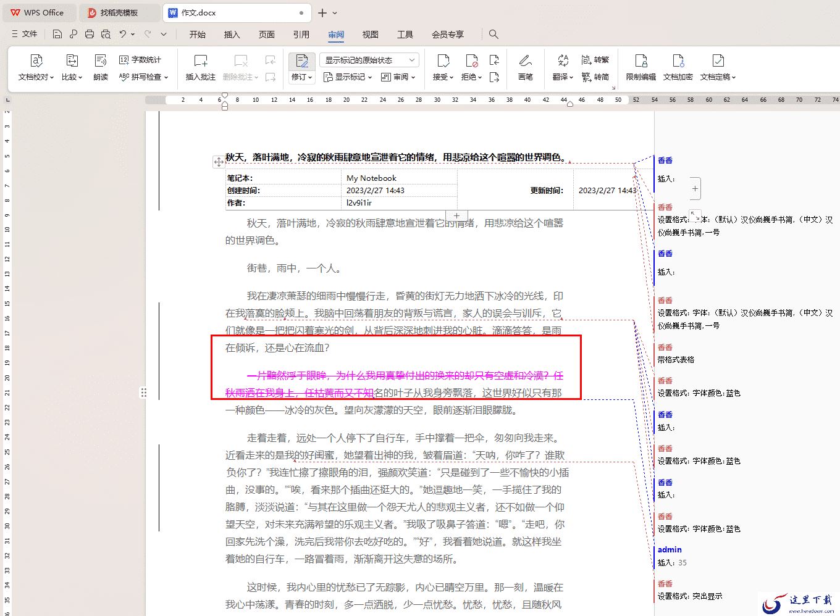Expand the 文档校对 dropdown arrow
840x616 pixels.
pos(52,78)
